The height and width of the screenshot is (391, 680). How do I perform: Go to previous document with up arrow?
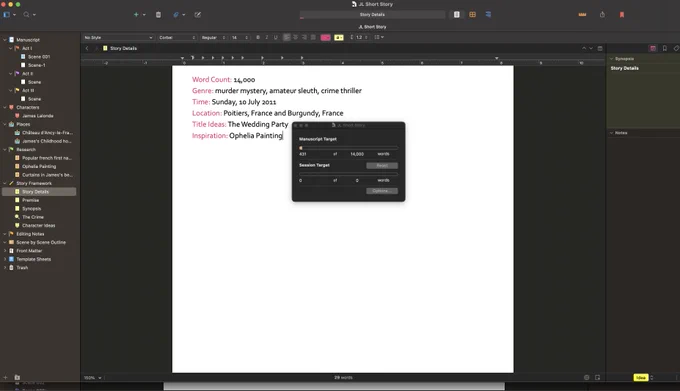[x=584, y=49]
